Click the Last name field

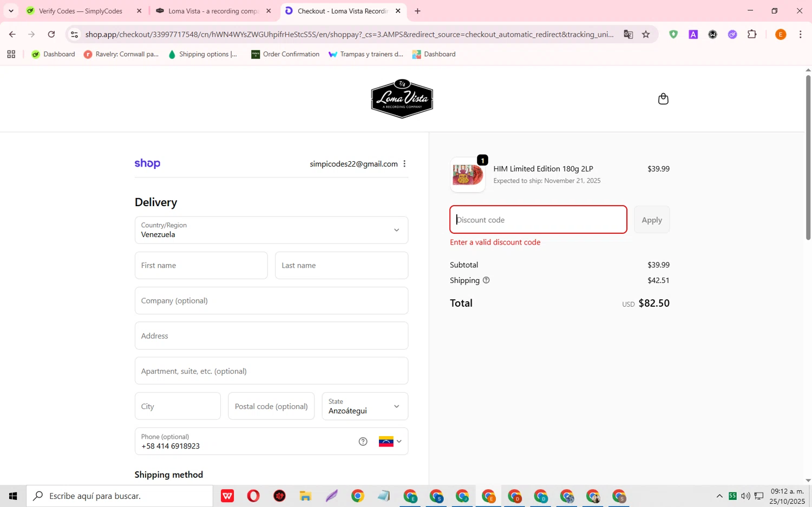(x=342, y=265)
